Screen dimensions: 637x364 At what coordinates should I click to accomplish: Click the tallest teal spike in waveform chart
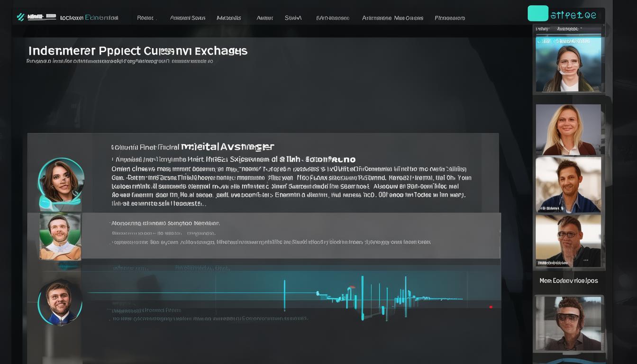(363, 298)
